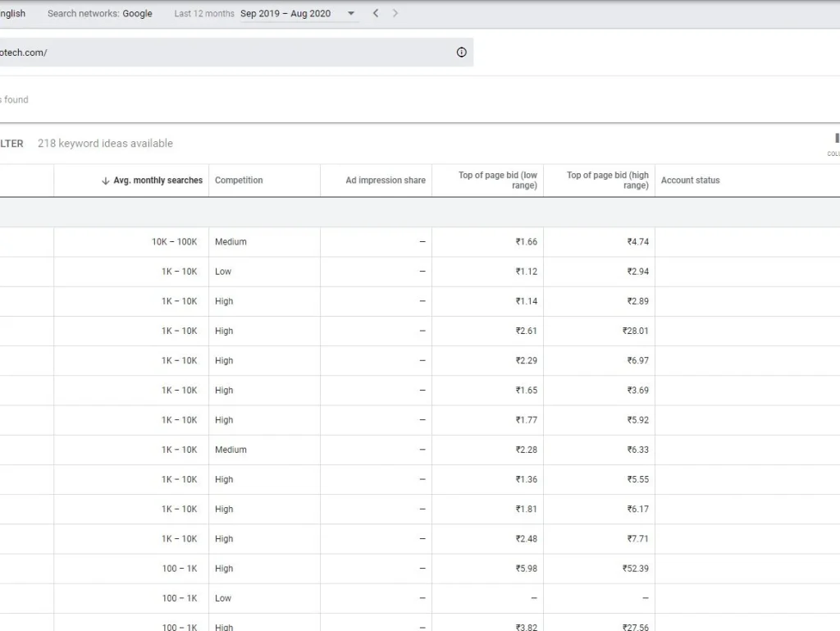Select the Sep 2019 – Aug 2020 date range
Viewport: 840px width, 631px height.
(285, 14)
